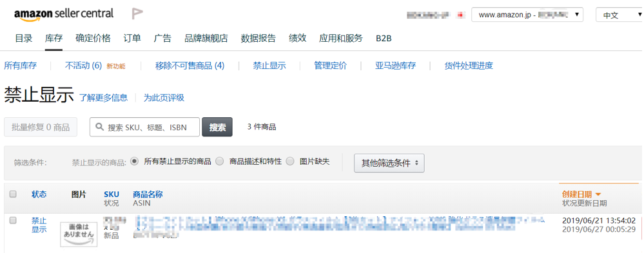Select the 所有禁止显示的商品 radio button
Image resolution: width=644 pixels, height=253 pixels.
tap(134, 161)
